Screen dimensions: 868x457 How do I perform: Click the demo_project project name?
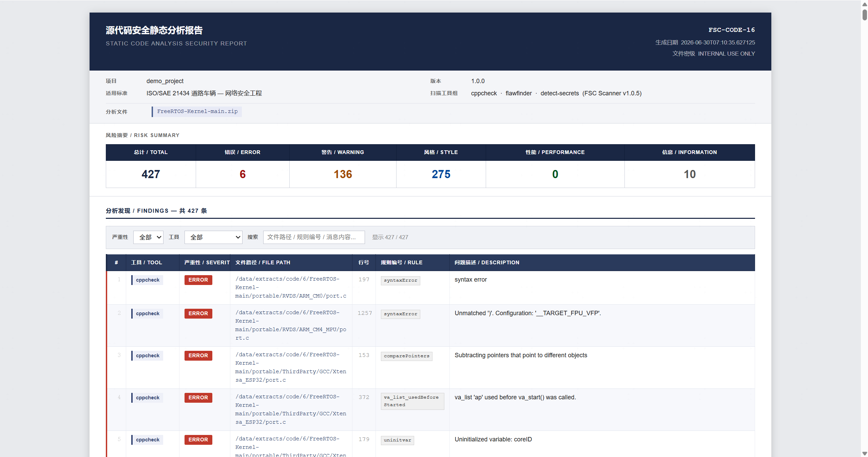[x=165, y=81]
